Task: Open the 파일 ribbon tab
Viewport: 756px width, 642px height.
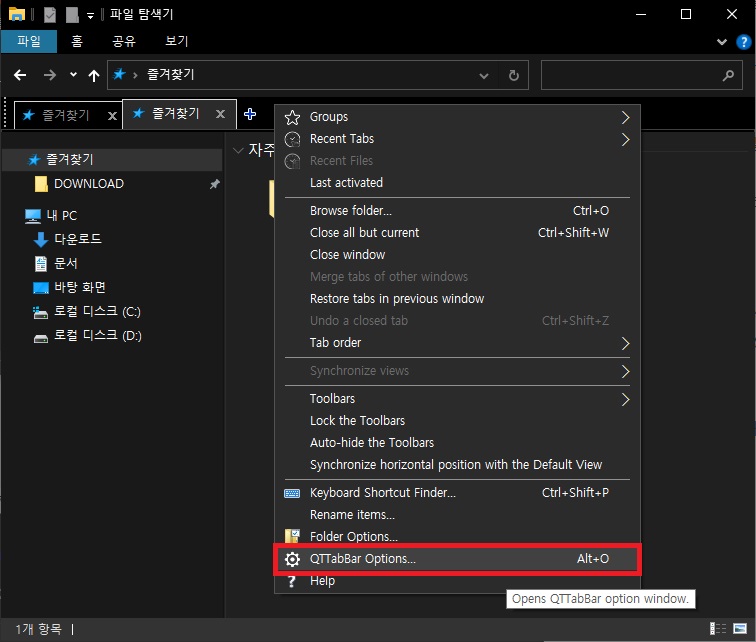Action: click(x=29, y=41)
